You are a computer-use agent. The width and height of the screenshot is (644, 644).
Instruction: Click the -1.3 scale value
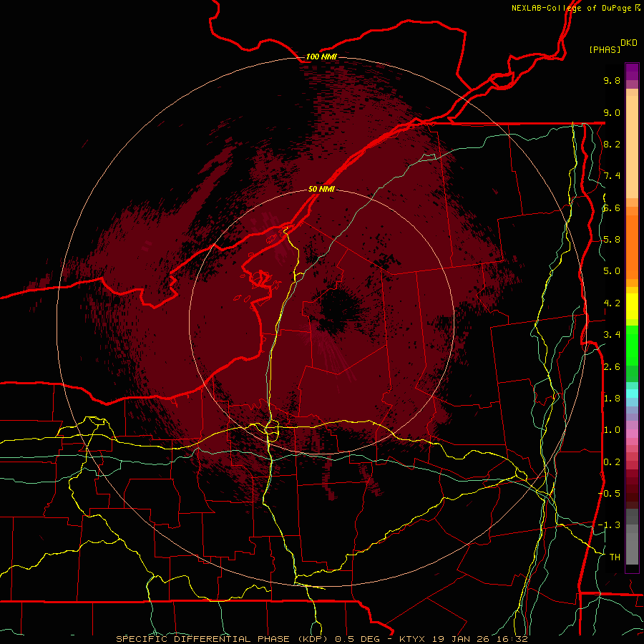click(x=609, y=525)
